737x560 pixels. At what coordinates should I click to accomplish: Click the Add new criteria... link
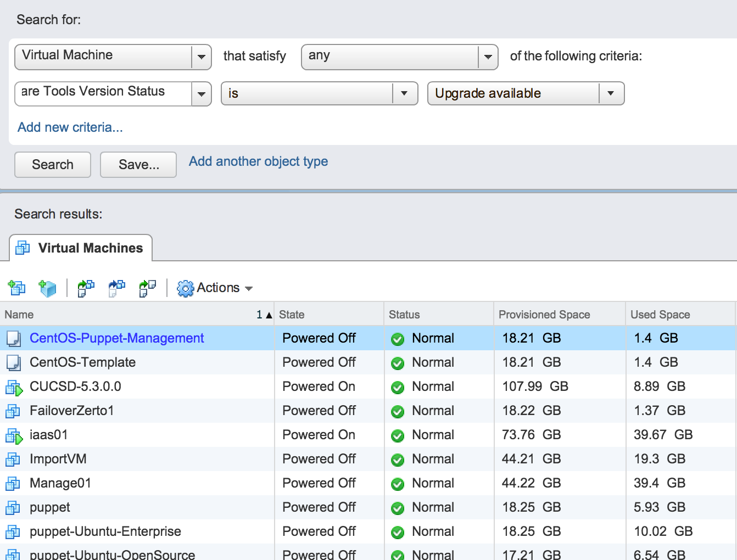coord(70,127)
